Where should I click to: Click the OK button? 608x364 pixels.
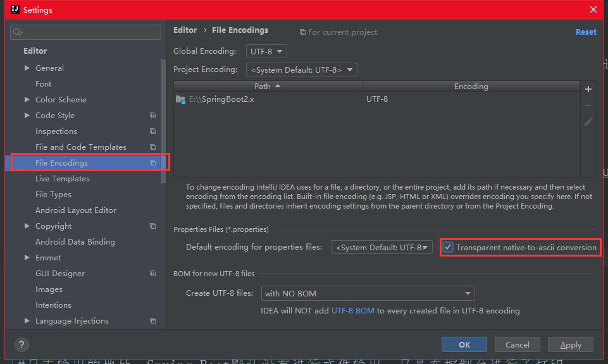pyautogui.click(x=464, y=344)
